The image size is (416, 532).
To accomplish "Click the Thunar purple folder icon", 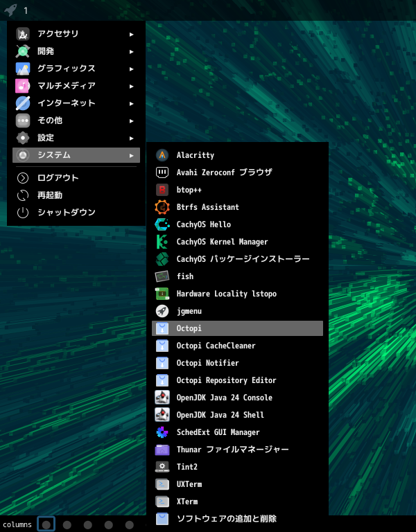I will [x=162, y=450].
